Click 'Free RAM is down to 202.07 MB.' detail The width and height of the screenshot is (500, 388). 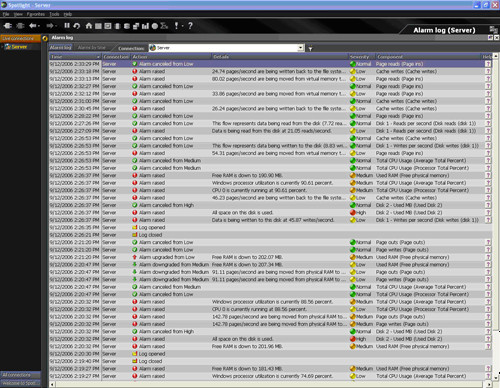[x=248, y=257]
